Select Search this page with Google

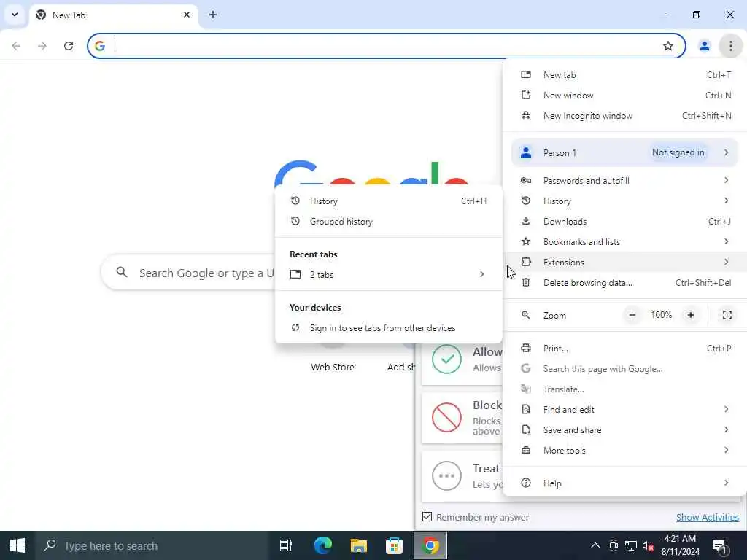624,368
